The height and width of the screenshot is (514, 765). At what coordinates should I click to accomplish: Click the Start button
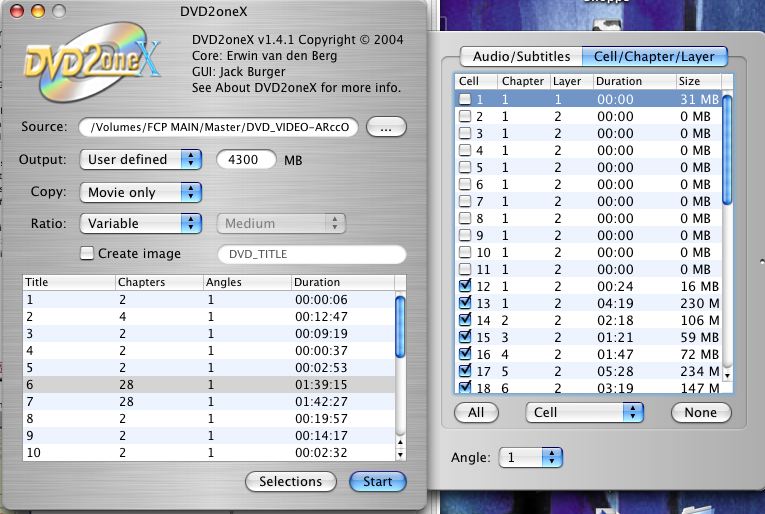378,481
